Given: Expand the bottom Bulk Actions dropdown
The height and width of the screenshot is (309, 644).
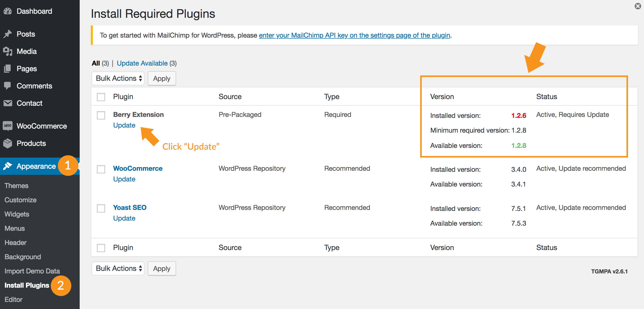Looking at the screenshot, I should 118,269.
